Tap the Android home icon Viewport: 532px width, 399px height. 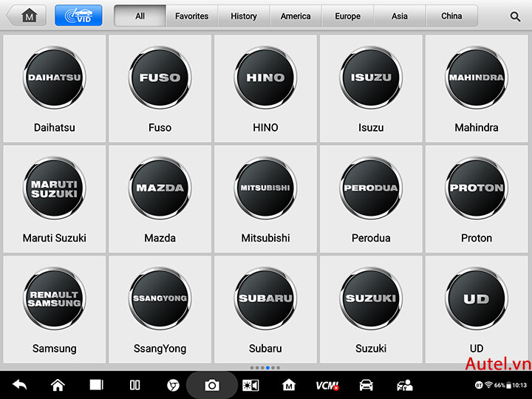tap(58, 385)
